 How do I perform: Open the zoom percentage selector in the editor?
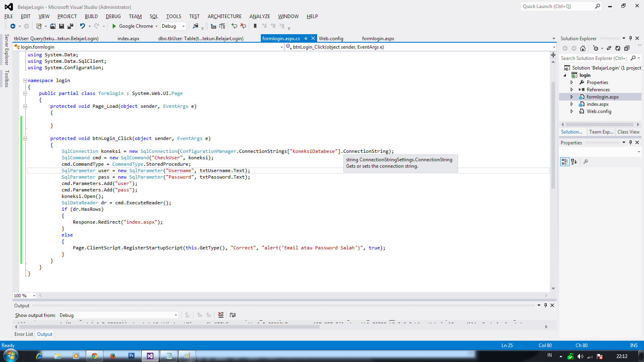click(35, 296)
